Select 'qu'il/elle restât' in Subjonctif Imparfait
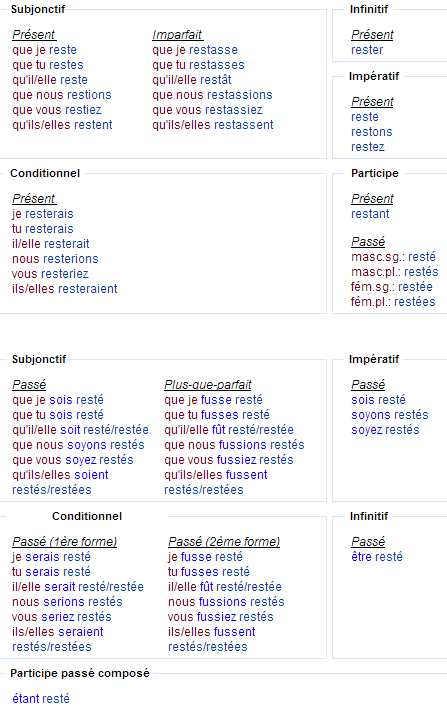 click(x=192, y=80)
